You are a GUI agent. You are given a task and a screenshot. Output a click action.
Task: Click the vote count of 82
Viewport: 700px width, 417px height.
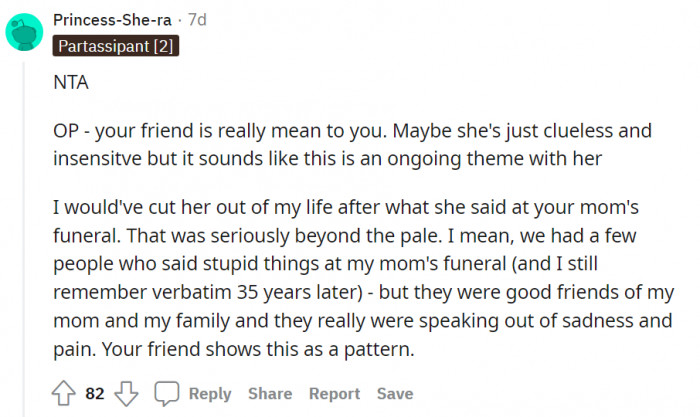coord(94,394)
